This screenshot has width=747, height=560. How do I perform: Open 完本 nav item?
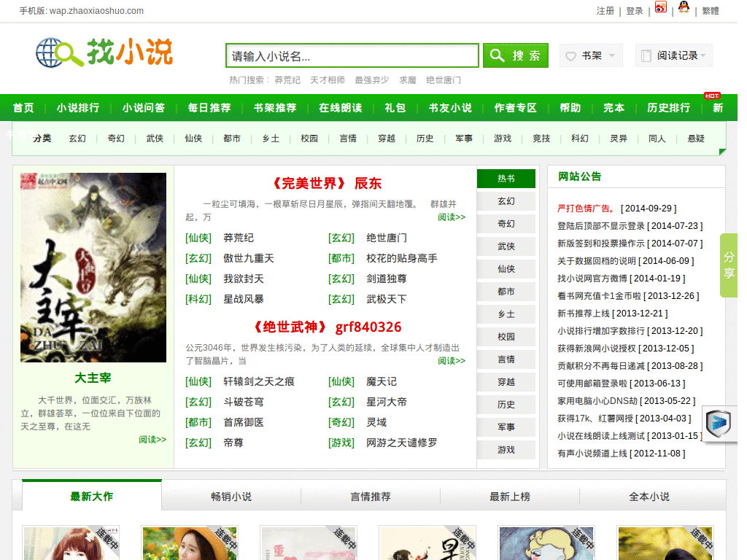614,108
